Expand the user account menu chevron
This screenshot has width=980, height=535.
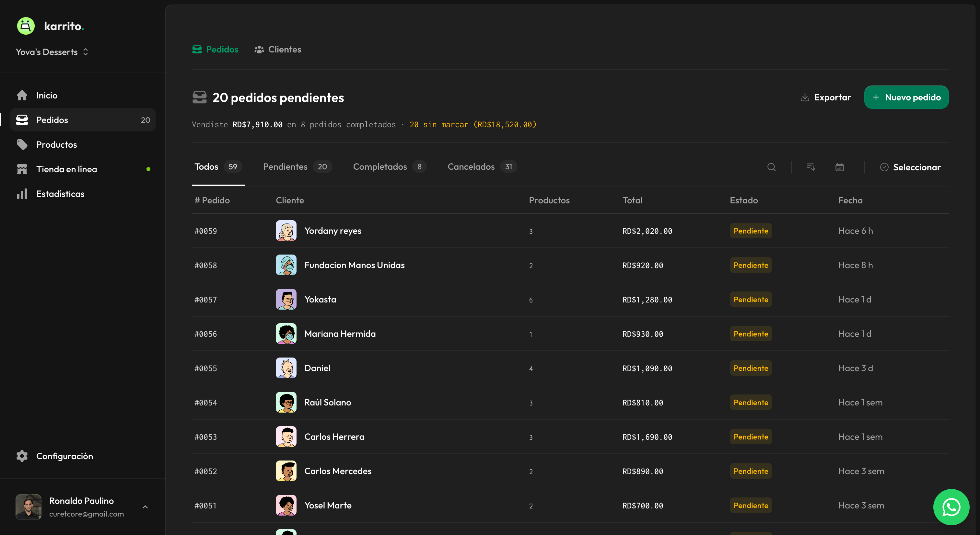click(145, 507)
